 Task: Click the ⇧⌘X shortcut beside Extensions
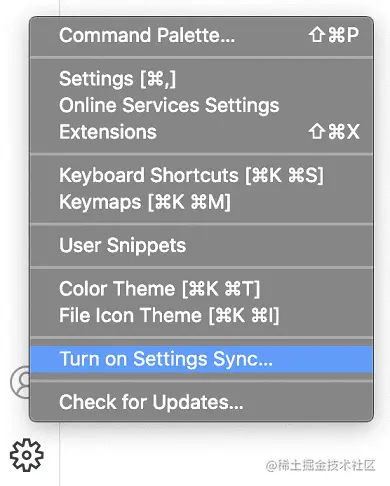tap(334, 132)
